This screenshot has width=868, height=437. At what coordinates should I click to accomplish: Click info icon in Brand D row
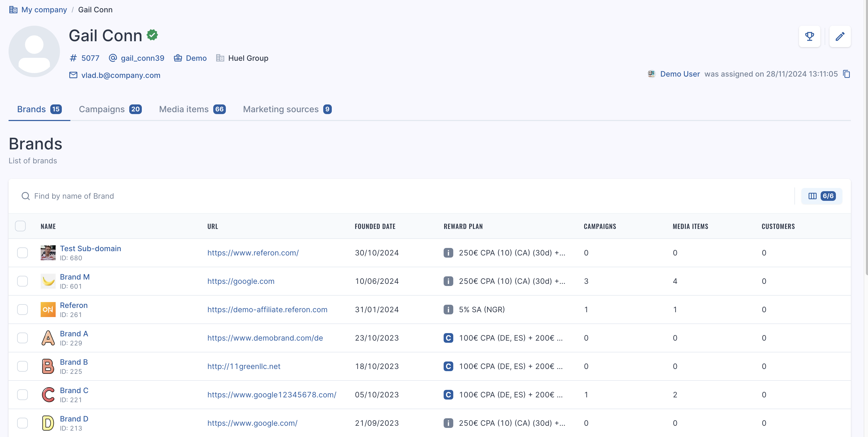pyautogui.click(x=448, y=423)
